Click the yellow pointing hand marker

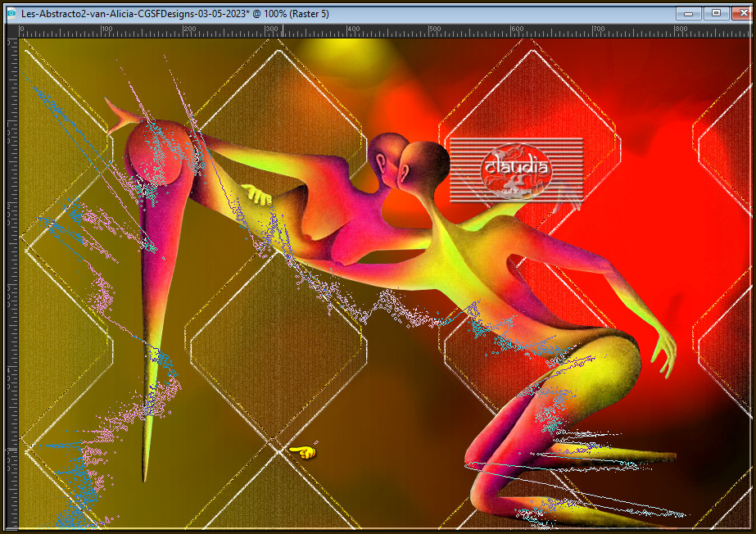[x=303, y=452]
